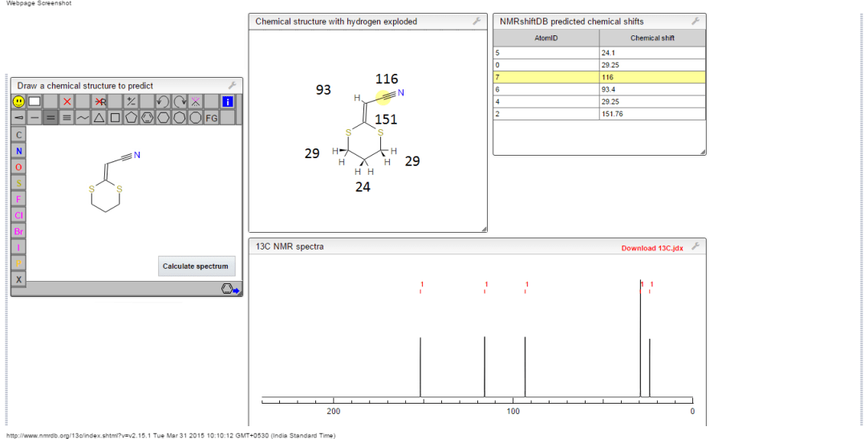Click the red X delete tool
Viewport: 868px width, 439px height.
pyautogui.click(x=67, y=102)
